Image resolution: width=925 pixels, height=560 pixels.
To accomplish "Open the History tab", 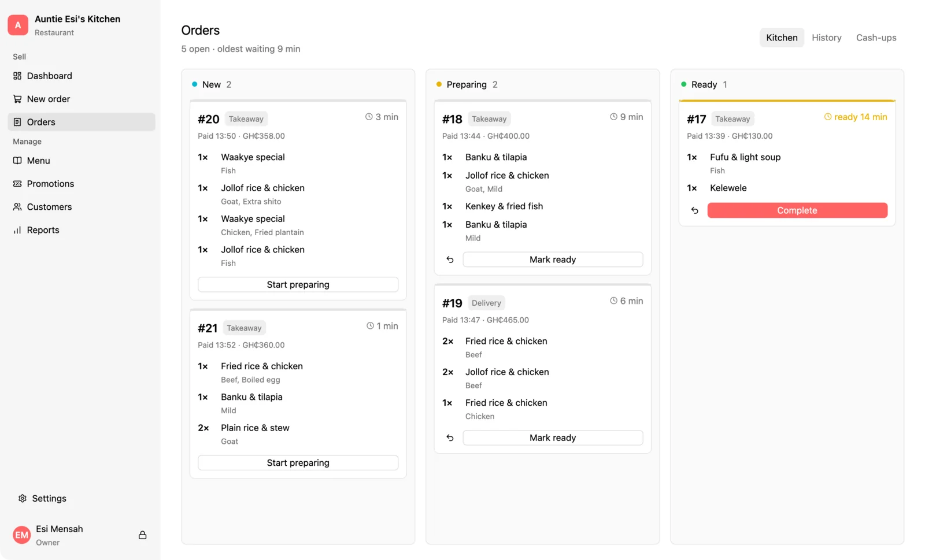I will [x=826, y=38].
